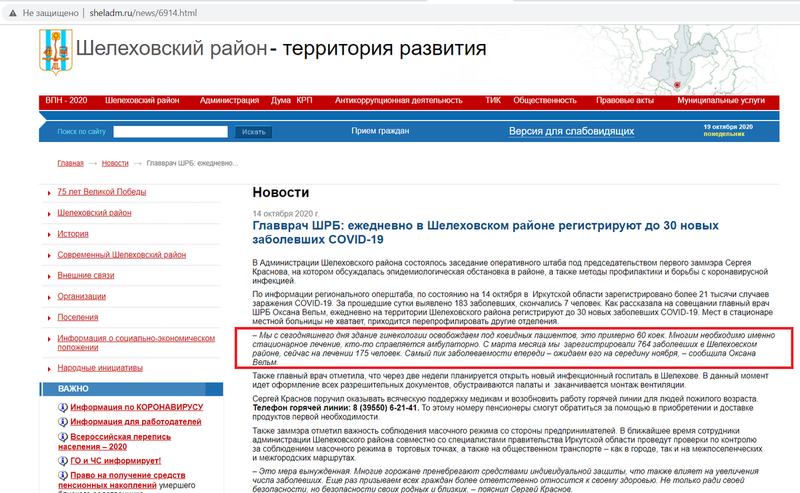Switch to 'Версия для слабовидящих'
The height and width of the screenshot is (493, 800).
571,131
